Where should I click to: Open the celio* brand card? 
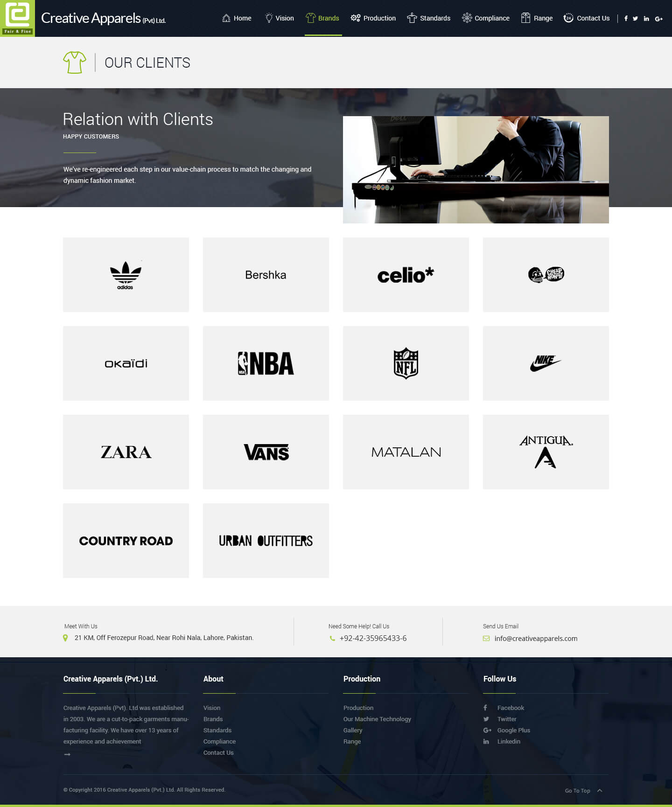(406, 275)
